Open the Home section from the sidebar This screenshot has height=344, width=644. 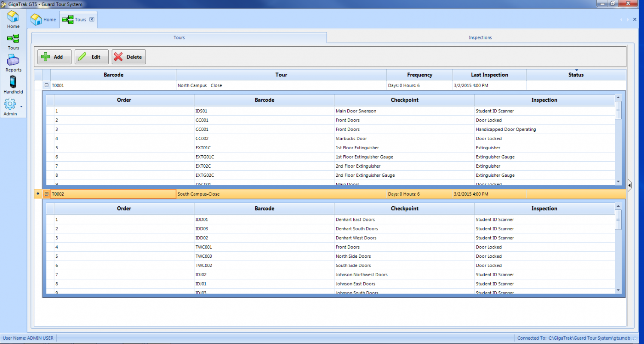tap(13, 18)
